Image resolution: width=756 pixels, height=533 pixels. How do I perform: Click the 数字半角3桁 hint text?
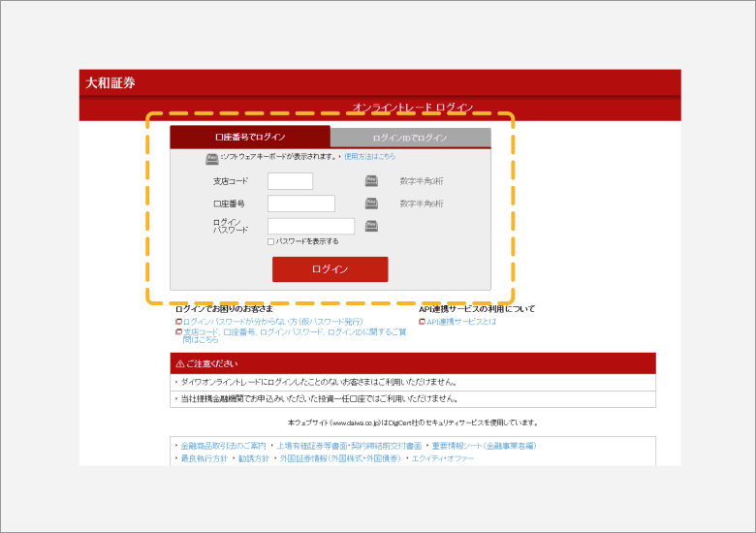422,181
